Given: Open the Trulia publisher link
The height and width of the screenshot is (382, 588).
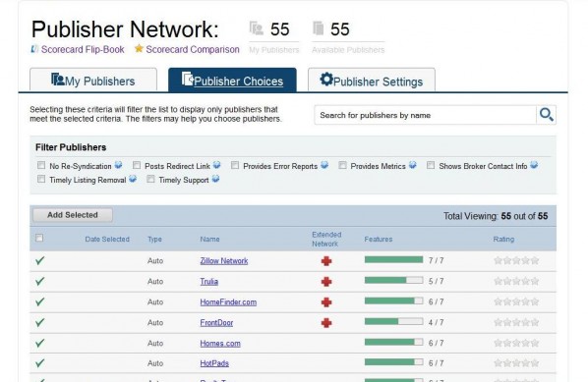Looking at the screenshot, I should pyautogui.click(x=208, y=282).
